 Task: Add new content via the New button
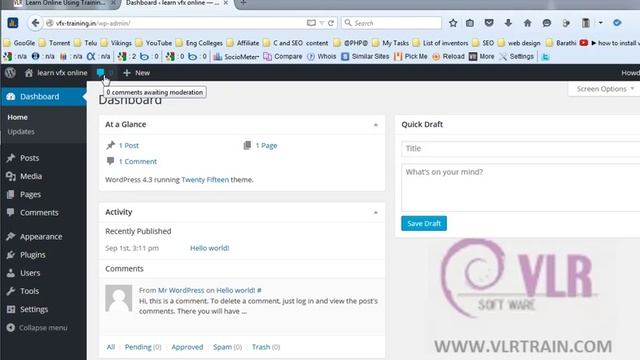[x=137, y=73]
